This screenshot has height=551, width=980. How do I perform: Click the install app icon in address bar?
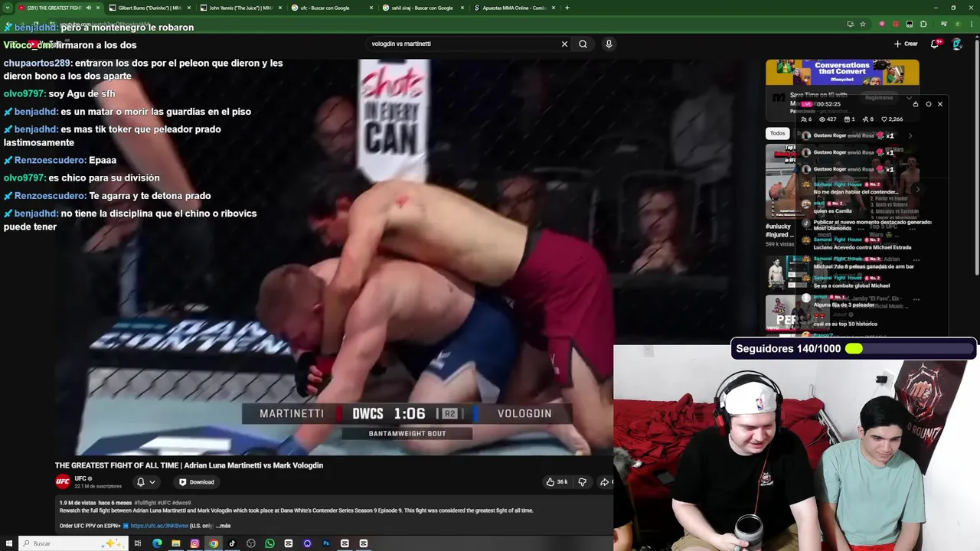pyautogui.click(x=850, y=24)
